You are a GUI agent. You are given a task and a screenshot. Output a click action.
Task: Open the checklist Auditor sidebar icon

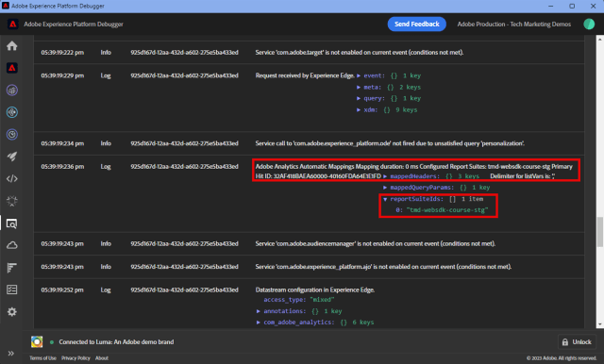point(12,290)
